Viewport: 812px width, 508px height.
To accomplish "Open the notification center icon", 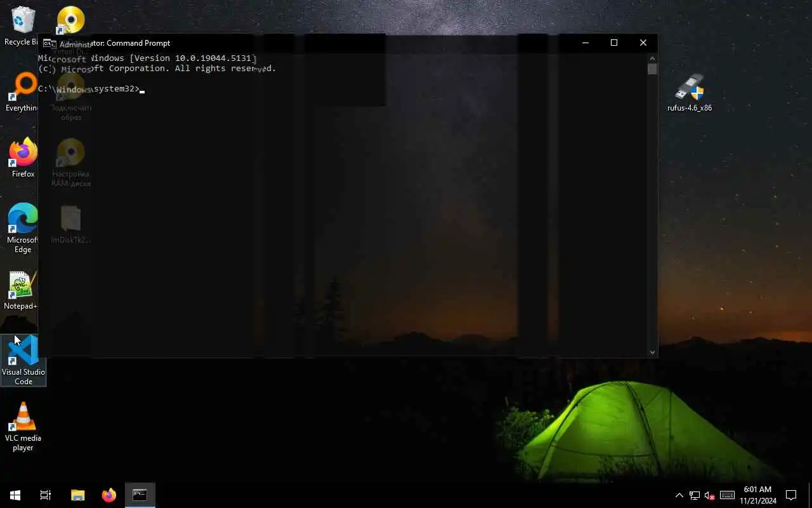I will (791, 495).
